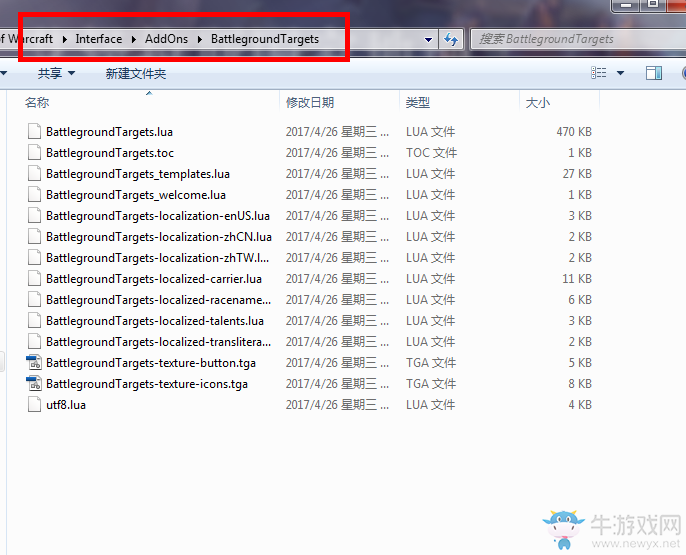Image resolution: width=686 pixels, height=555 pixels.
Task: Click the AddOns breadcrumb segment
Action: tap(166, 39)
